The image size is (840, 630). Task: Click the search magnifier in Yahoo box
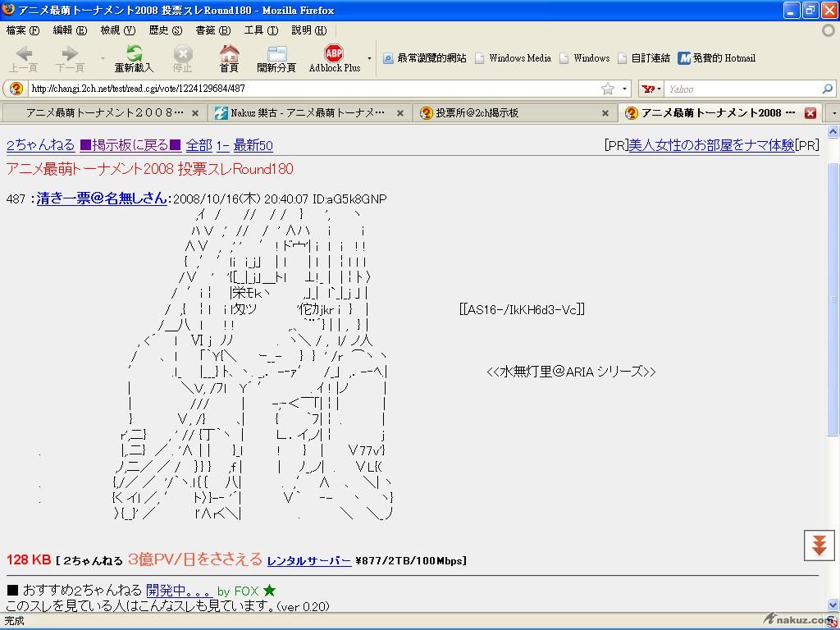[x=827, y=89]
